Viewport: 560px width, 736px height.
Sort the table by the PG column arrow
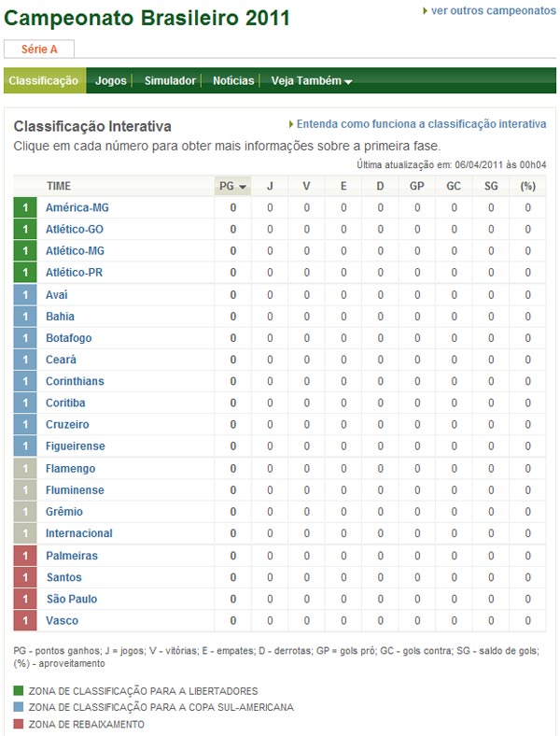(x=243, y=187)
